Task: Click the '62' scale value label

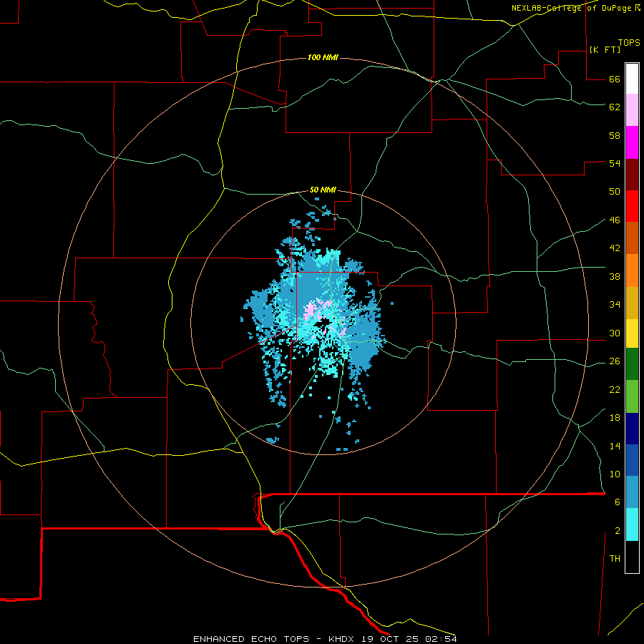Action: pos(615,107)
